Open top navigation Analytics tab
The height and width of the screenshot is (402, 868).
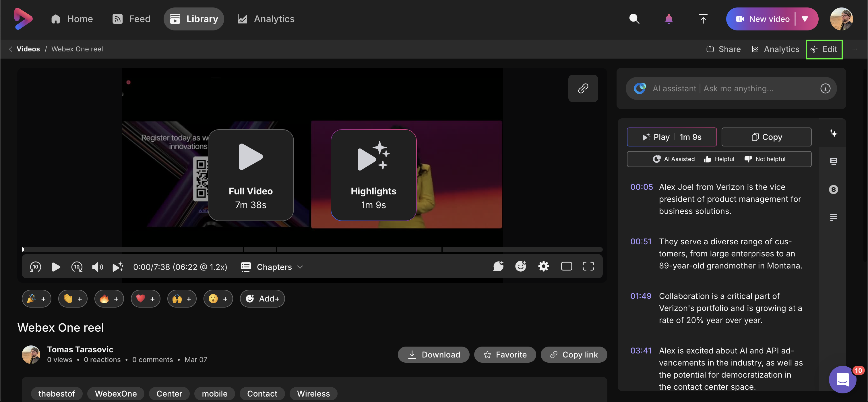point(266,19)
